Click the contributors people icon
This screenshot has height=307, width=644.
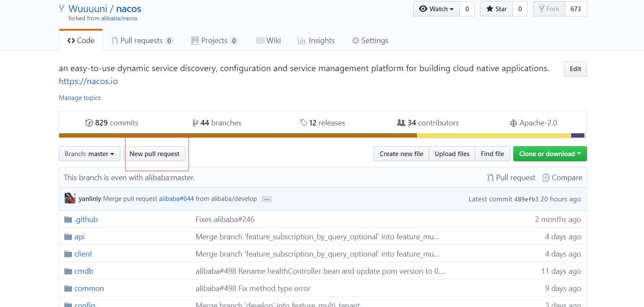[x=401, y=123]
